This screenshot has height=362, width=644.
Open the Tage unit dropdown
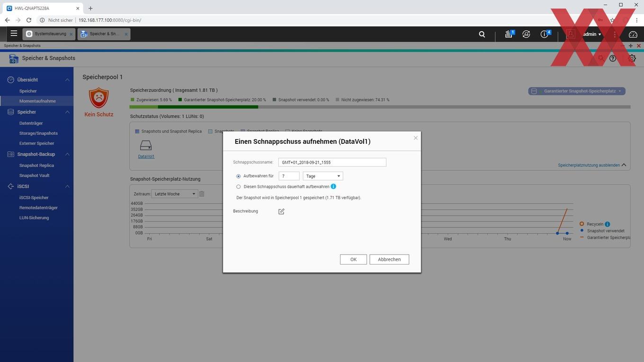click(323, 176)
